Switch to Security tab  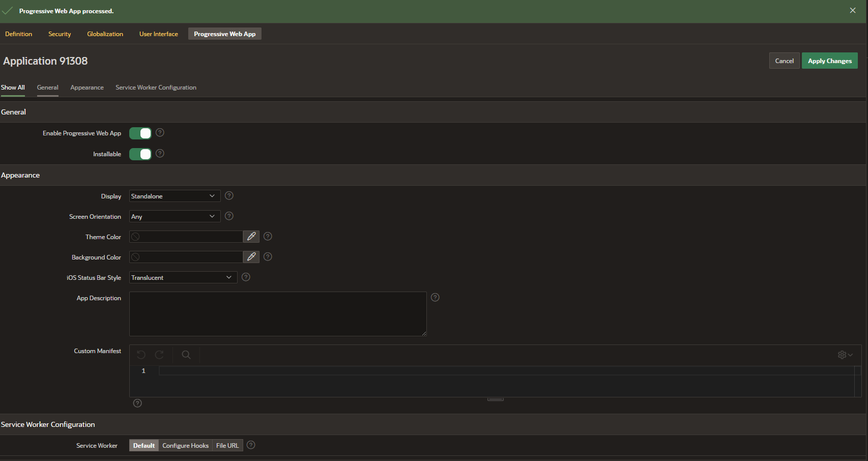point(60,34)
